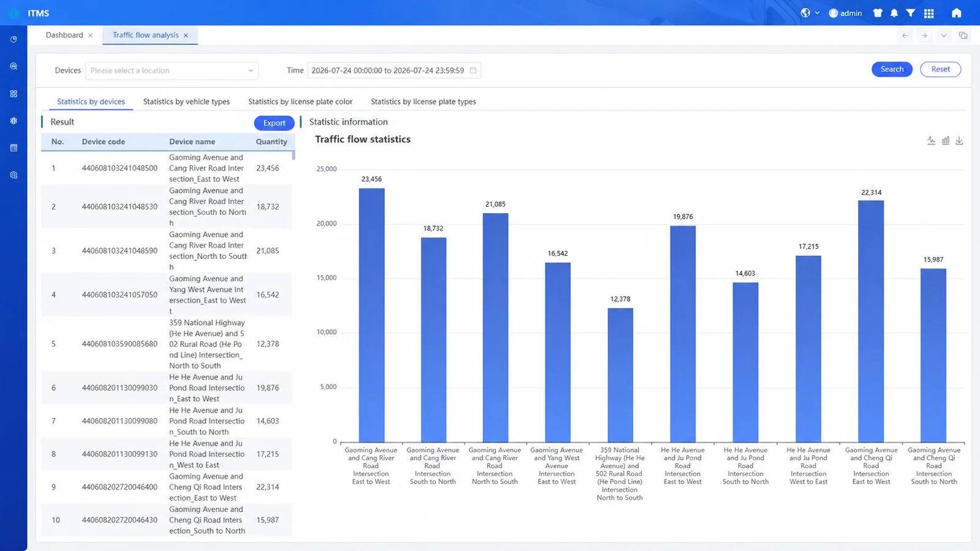Switch to Statistics by license plate color

click(300, 102)
